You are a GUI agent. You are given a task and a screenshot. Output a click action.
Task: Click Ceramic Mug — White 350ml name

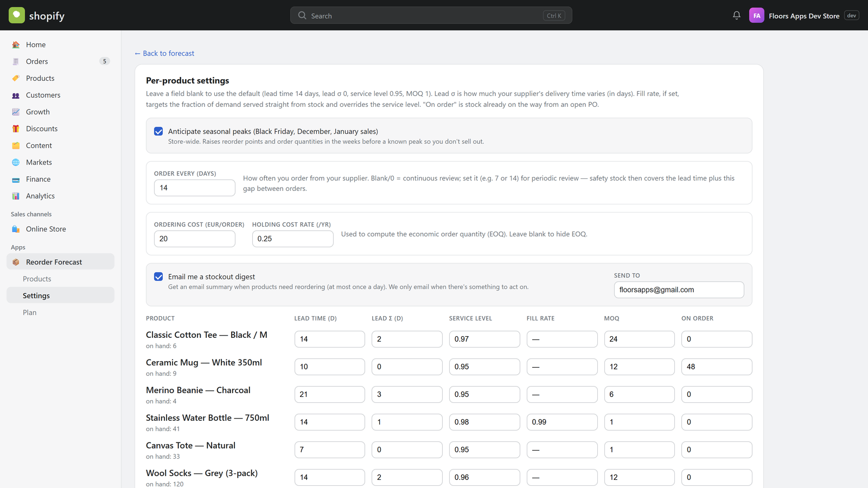(204, 362)
